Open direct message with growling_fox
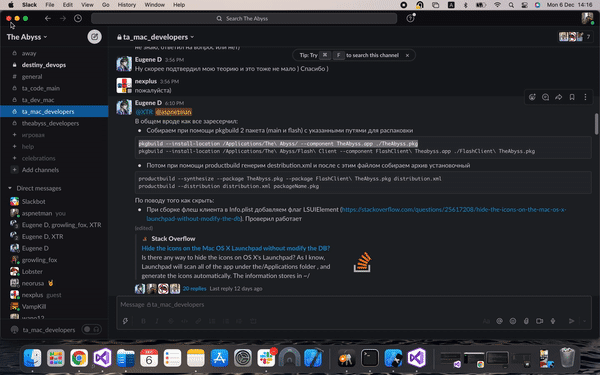Image resolution: width=600 pixels, height=375 pixels. [x=39, y=260]
